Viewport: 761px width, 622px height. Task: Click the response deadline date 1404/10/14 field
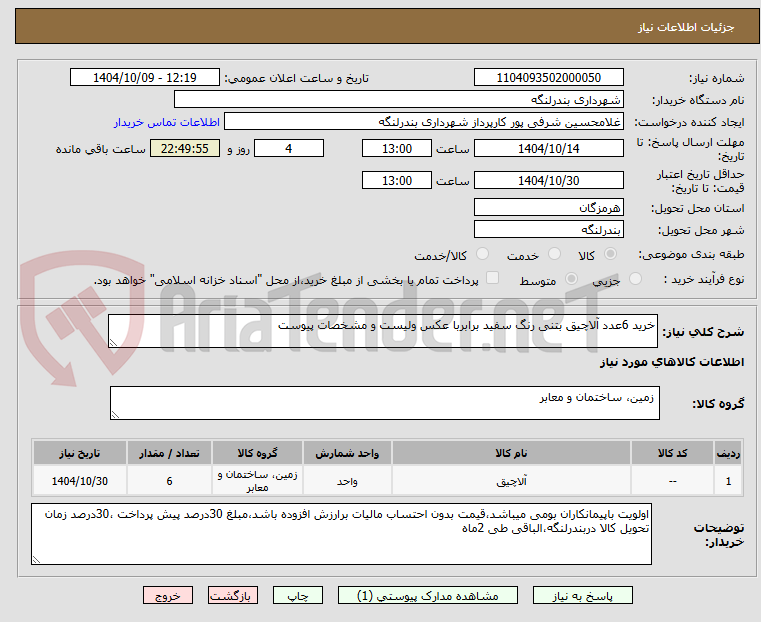click(548, 148)
